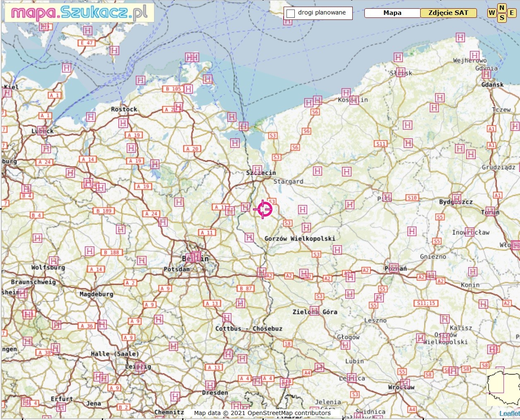Click the H marker on Inowrocław
Image resolution: width=520 pixels, height=420 pixels.
[x=469, y=232]
